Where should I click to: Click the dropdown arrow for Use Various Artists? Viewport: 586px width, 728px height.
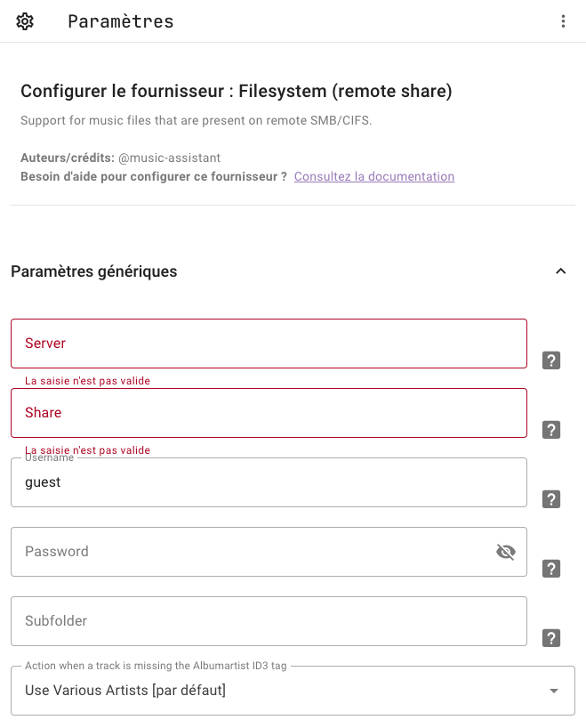point(553,691)
